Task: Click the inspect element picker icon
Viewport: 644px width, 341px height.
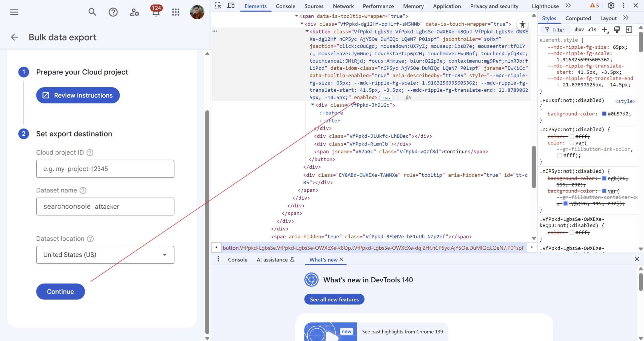Action: click(218, 6)
